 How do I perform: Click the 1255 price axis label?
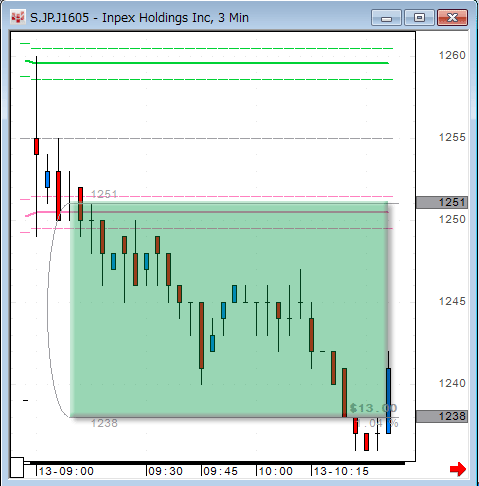[x=452, y=137]
